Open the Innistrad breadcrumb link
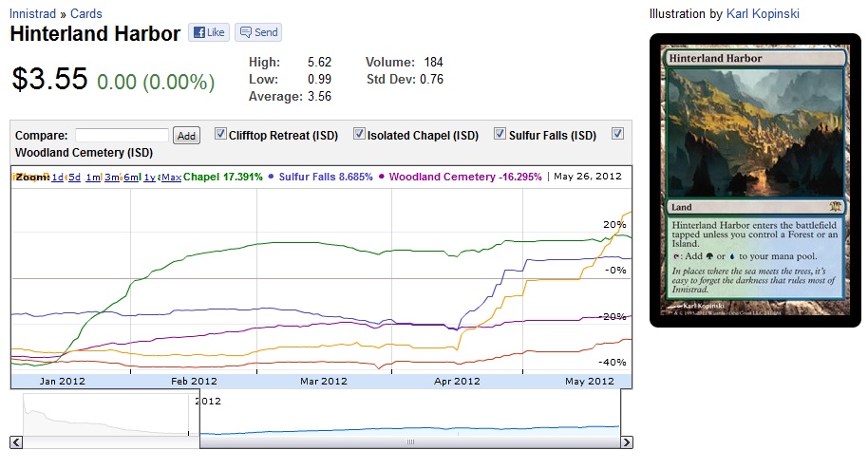Screen dimensions: 868x469 tap(35, 14)
